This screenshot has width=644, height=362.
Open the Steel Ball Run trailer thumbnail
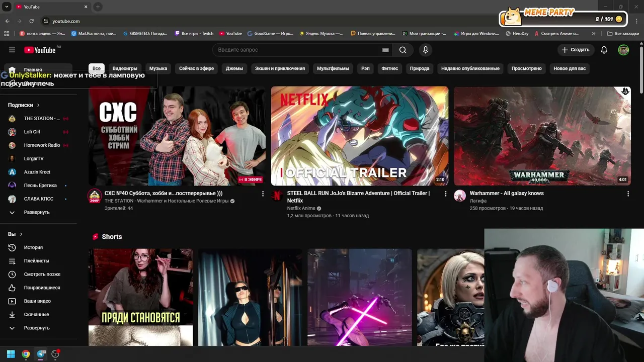point(360,136)
